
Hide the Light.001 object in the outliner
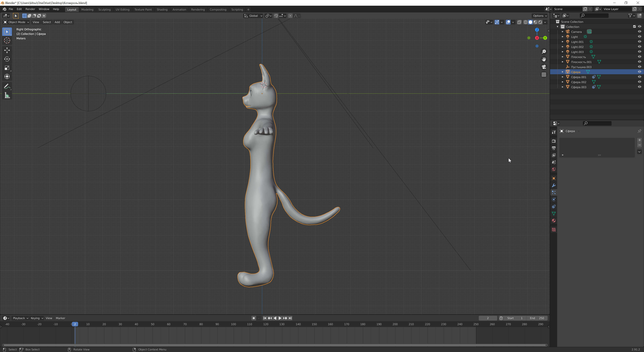tap(639, 42)
